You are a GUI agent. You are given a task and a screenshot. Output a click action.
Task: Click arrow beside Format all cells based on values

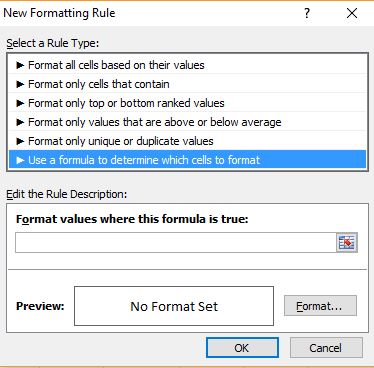[x=20, y=65]
